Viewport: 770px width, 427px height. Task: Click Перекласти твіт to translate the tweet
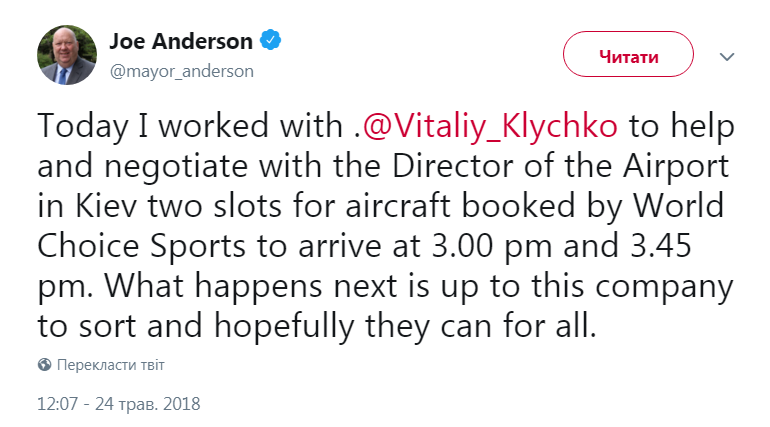(111, 365)
